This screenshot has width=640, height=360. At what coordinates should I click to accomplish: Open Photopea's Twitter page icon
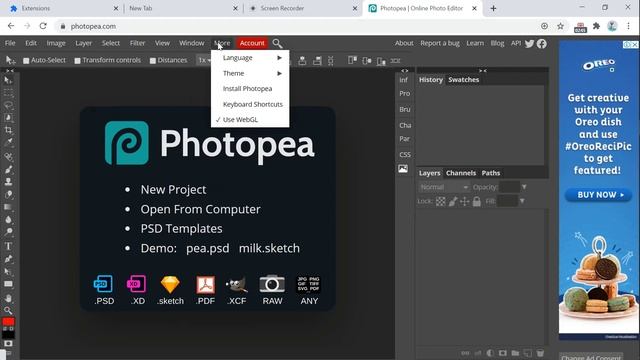pyautogui.click(x=529, y=43)
